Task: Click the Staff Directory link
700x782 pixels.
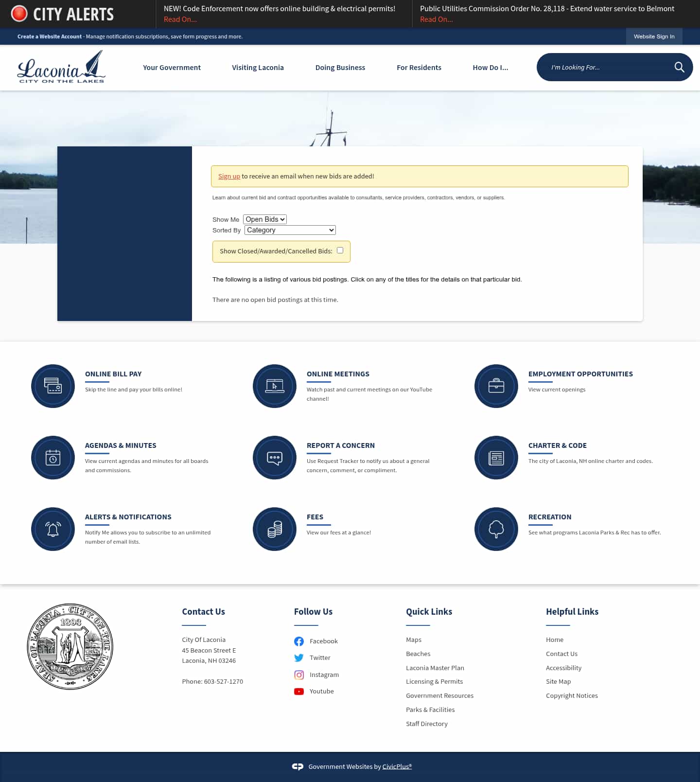Action: tap(427, 724)
